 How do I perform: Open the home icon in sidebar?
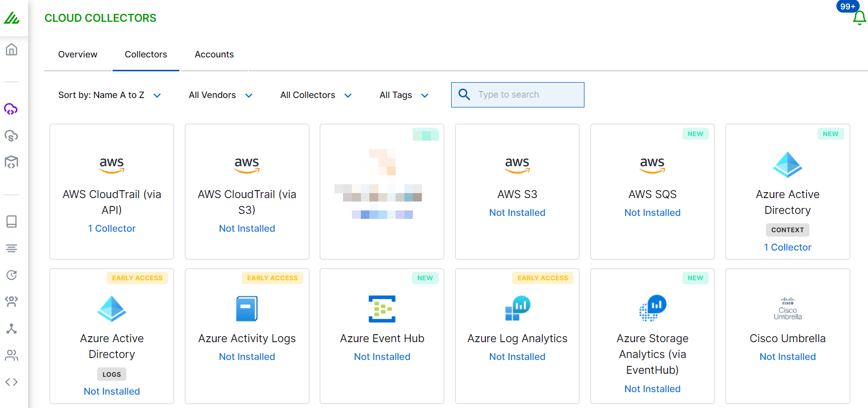(11, 50)
